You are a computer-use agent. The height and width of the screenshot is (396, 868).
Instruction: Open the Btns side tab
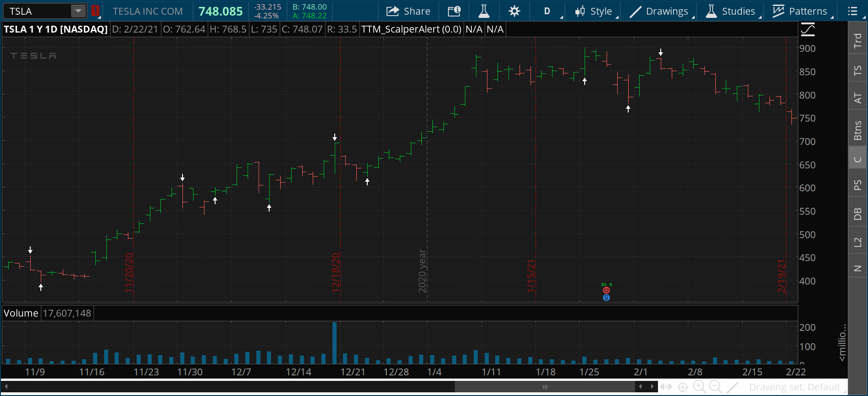pyautogui.click(x=857, y=130)
